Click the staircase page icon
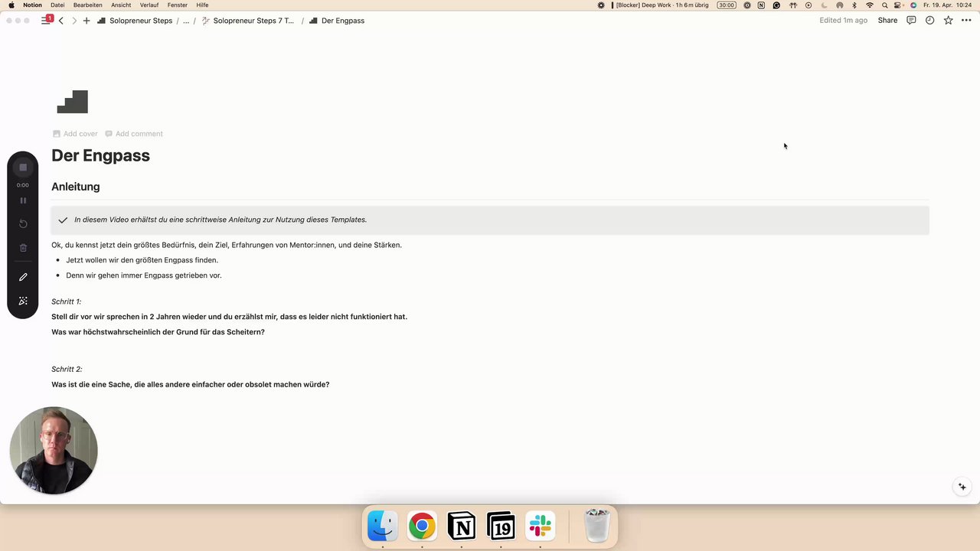980x551 pixels. pyautogui.click(x=73, y=102)
